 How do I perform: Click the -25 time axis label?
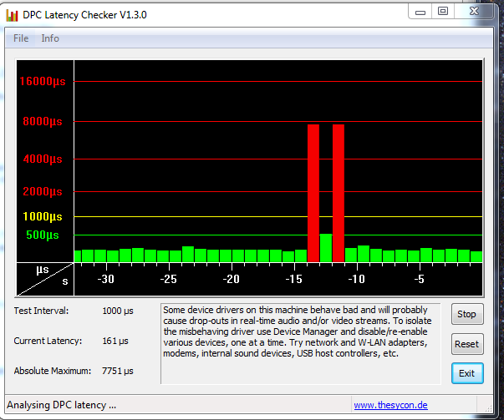tap(169, 279)
